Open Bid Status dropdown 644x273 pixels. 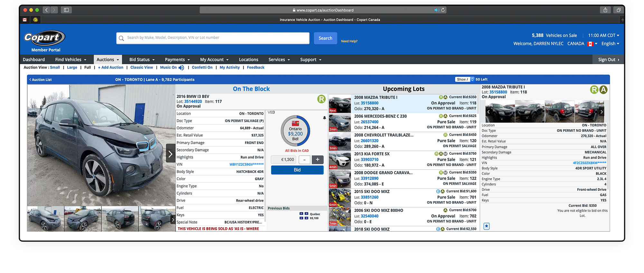pos(142,60)
